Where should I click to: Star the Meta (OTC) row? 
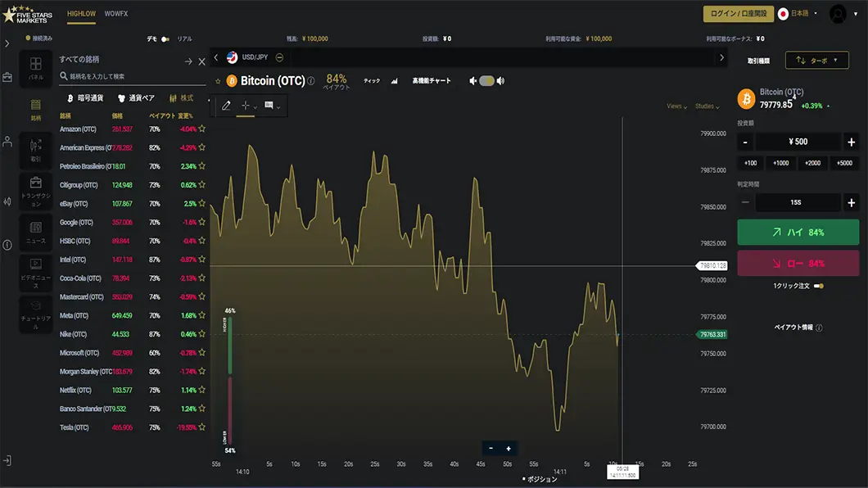tap(202, 314)
